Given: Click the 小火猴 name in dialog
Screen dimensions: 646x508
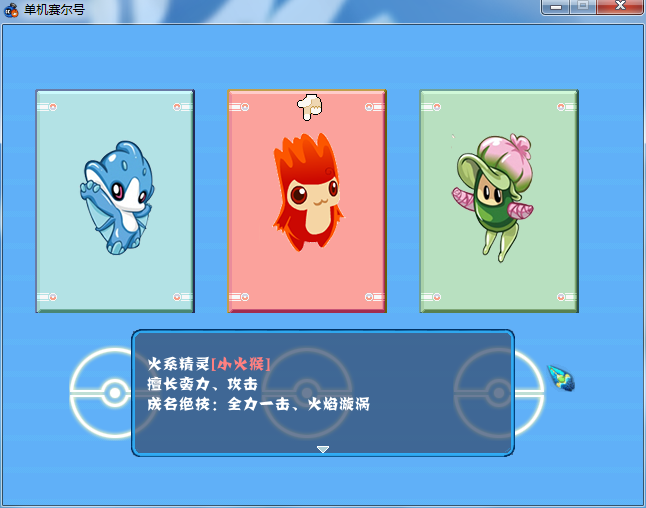Looking at the screenshot, I should [241, 364].
